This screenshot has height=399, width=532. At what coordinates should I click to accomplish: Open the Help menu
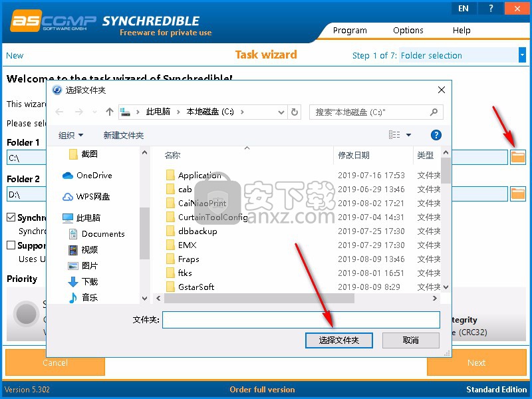[x=462, y=31]
